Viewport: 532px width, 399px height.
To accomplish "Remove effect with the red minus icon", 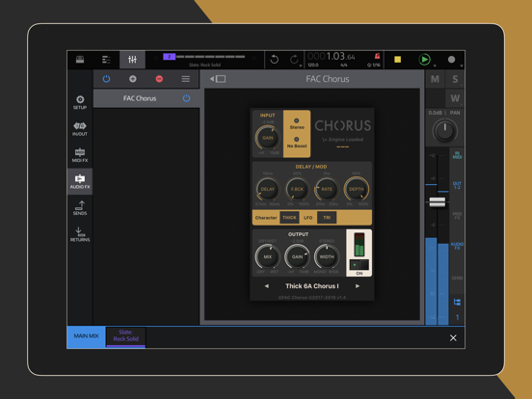I will pos(159,79).
